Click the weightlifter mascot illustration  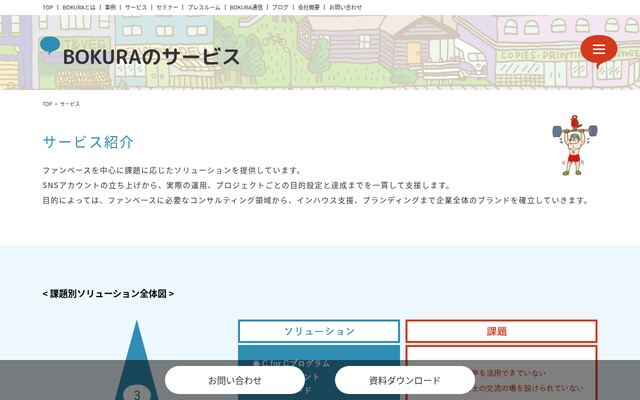(x=575, y=145)
